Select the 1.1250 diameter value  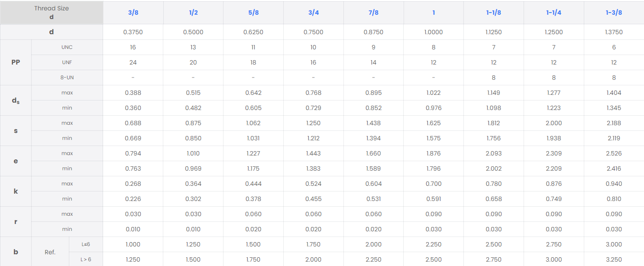click(x=494, y=32)
